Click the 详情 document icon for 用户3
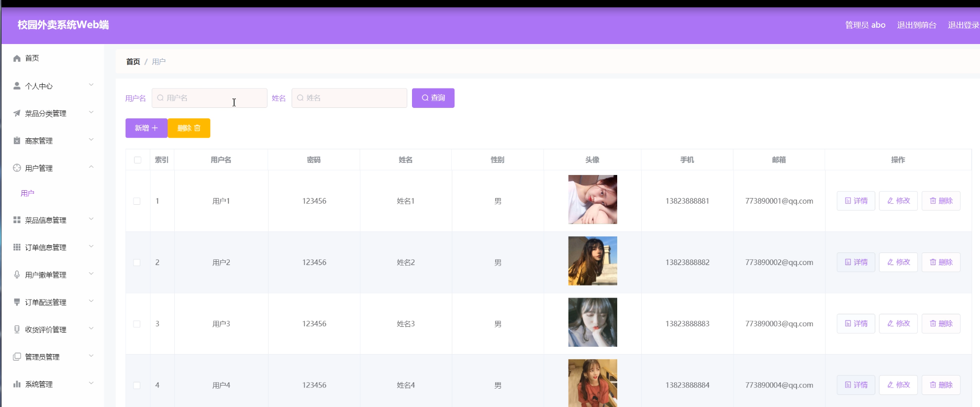The width and height of the screenshot is (980, 407). pyautogui.click(x=848, y=324)
